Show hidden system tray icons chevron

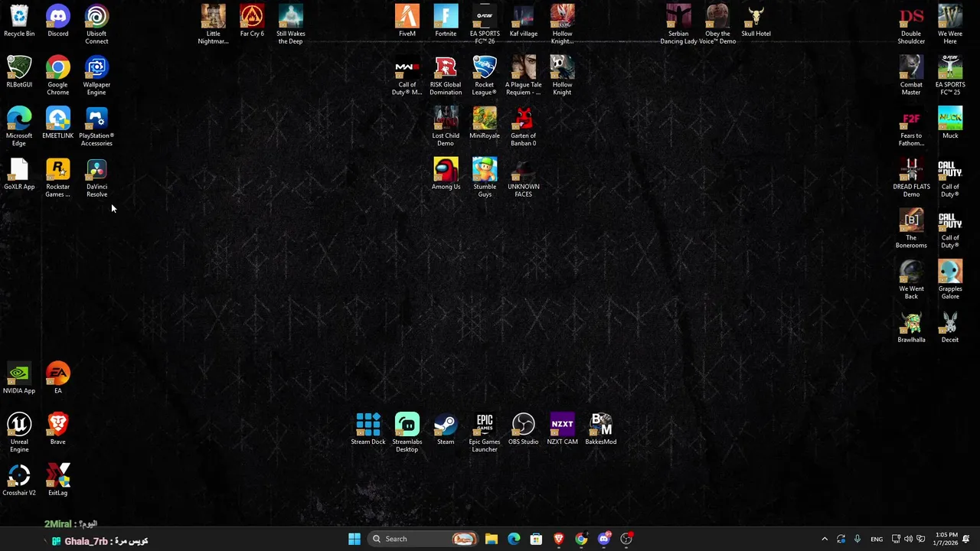[825, 539]
